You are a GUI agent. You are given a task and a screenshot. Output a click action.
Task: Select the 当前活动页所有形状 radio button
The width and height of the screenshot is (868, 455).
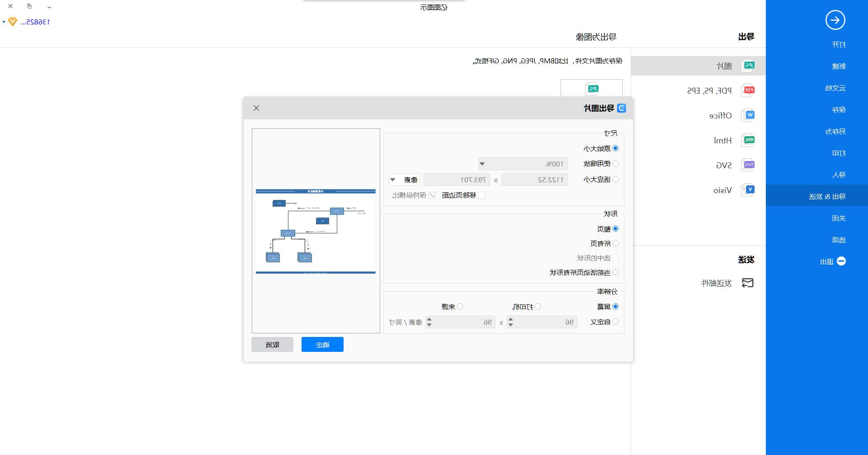615,272
